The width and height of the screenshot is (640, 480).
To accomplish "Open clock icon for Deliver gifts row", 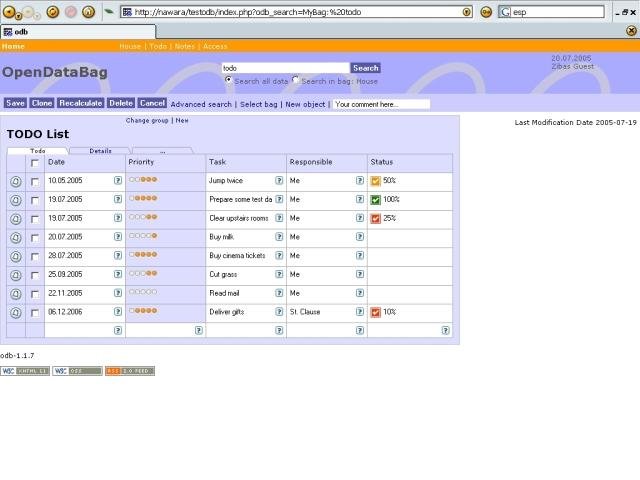I will click(x=16, y=313).
